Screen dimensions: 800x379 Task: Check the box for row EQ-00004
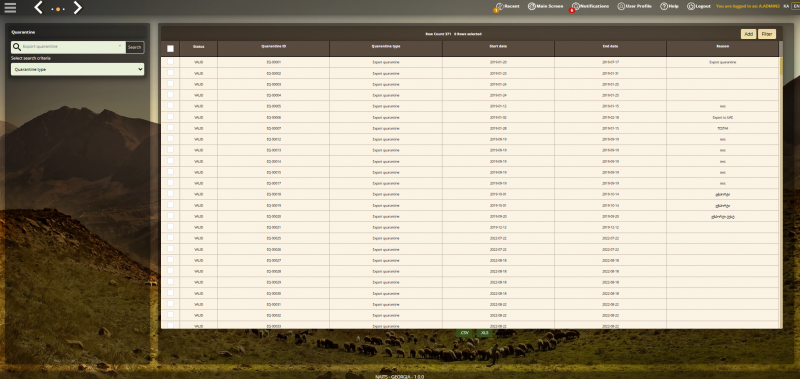(x=170, y=95)
